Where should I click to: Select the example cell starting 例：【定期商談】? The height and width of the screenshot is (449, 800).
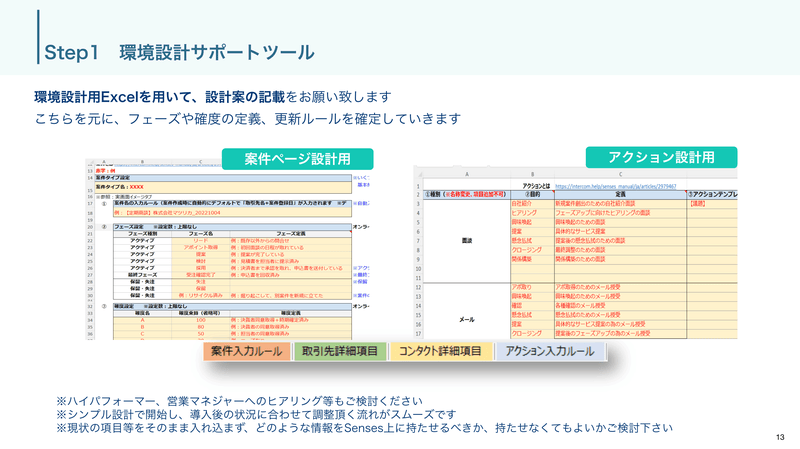232,213
